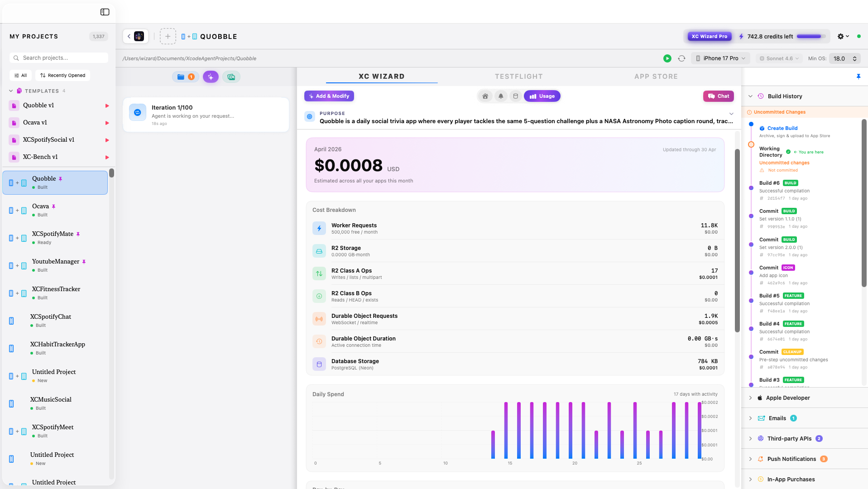868x489 pixels.
Task: Open the YoutubeManager project
Action: tap(55, 265)
